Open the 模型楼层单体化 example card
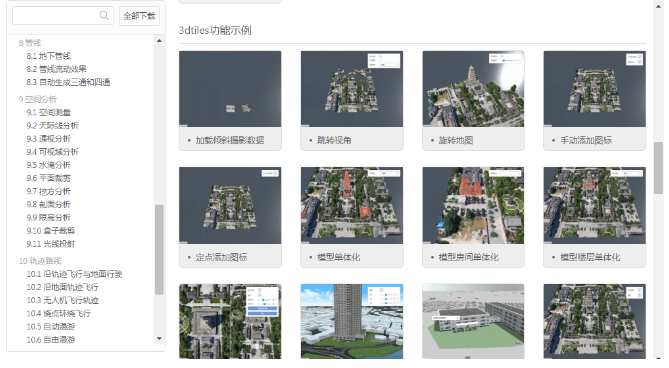Viewport: 669px width, 368px height. [x=594, y=217]
